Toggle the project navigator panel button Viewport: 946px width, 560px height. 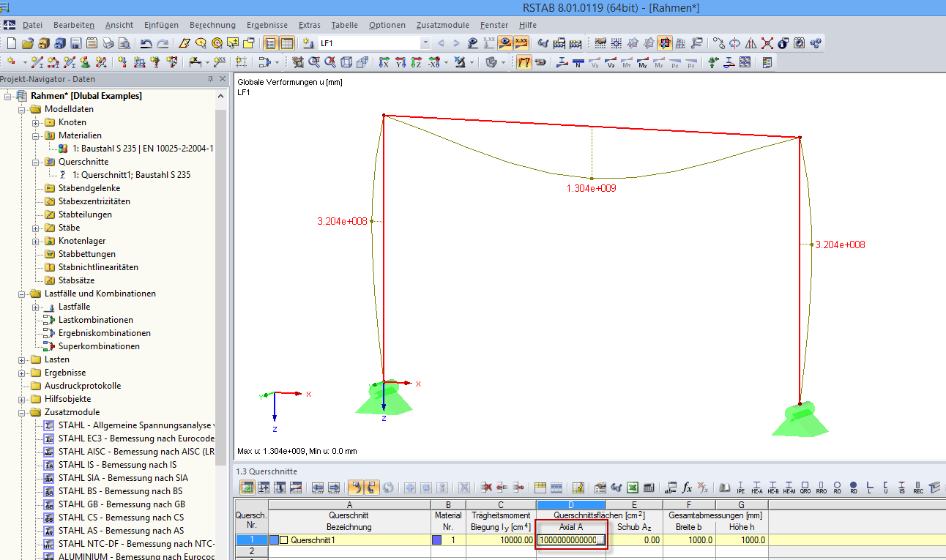pos(271,43)
